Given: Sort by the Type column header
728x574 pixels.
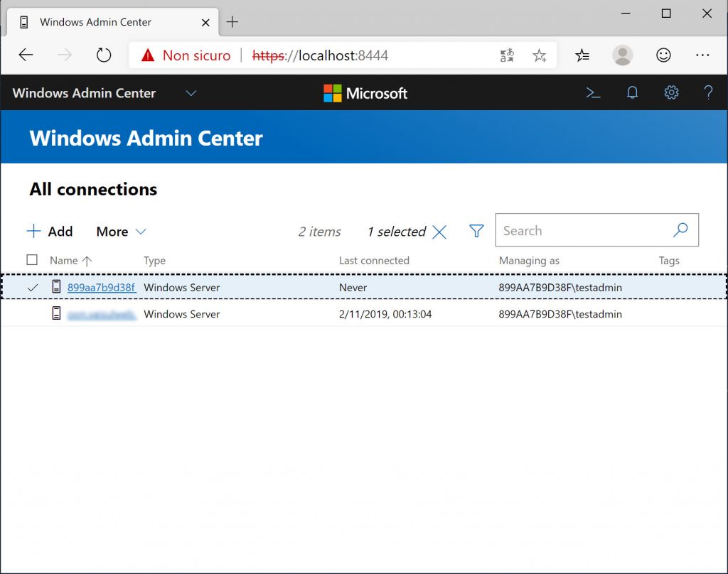Looking at the screenshot, I should [x=154, y=261].
